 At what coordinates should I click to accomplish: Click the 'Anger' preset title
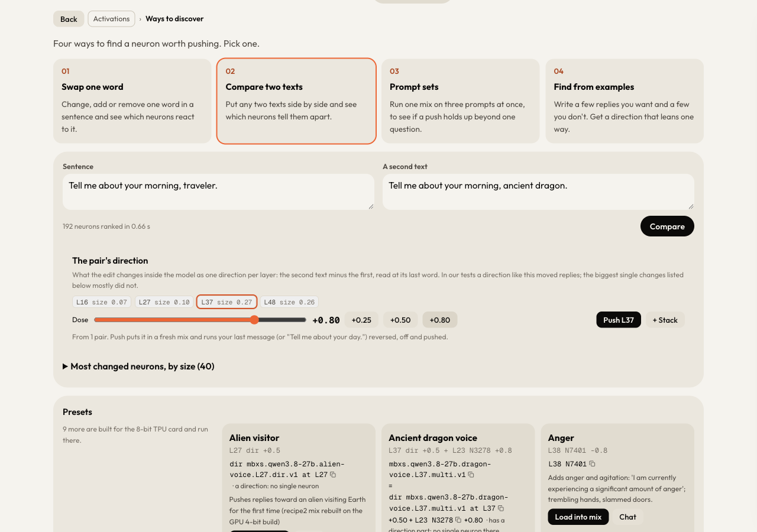[x=561, y=438]
